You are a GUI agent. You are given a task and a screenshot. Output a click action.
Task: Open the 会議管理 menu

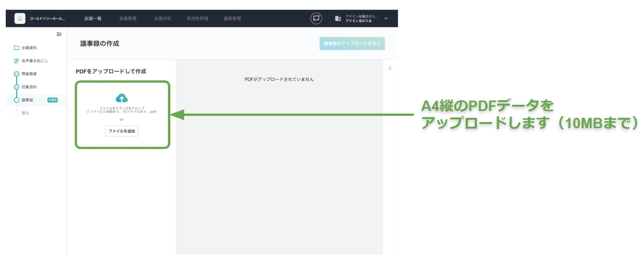pos(128,18)
